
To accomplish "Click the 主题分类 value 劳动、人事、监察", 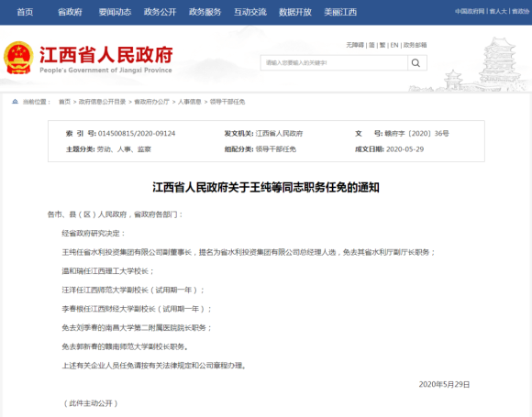I will coord(124,149).
